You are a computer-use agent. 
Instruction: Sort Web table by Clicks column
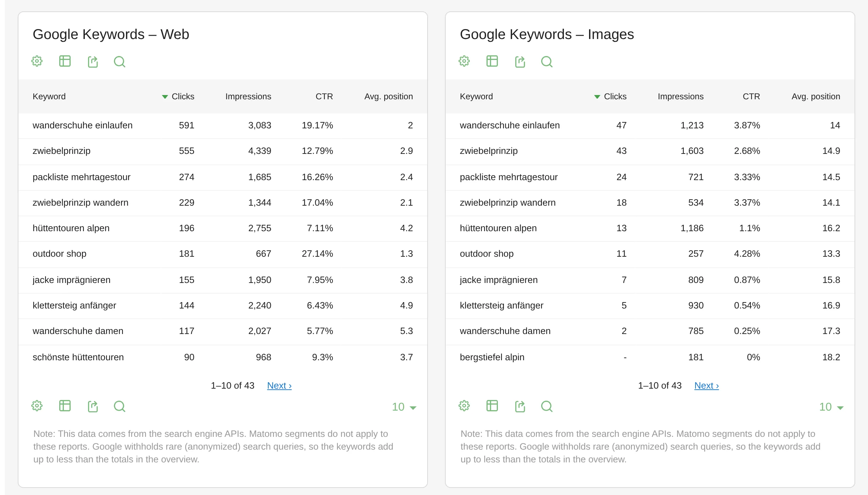tap(178, 96)
